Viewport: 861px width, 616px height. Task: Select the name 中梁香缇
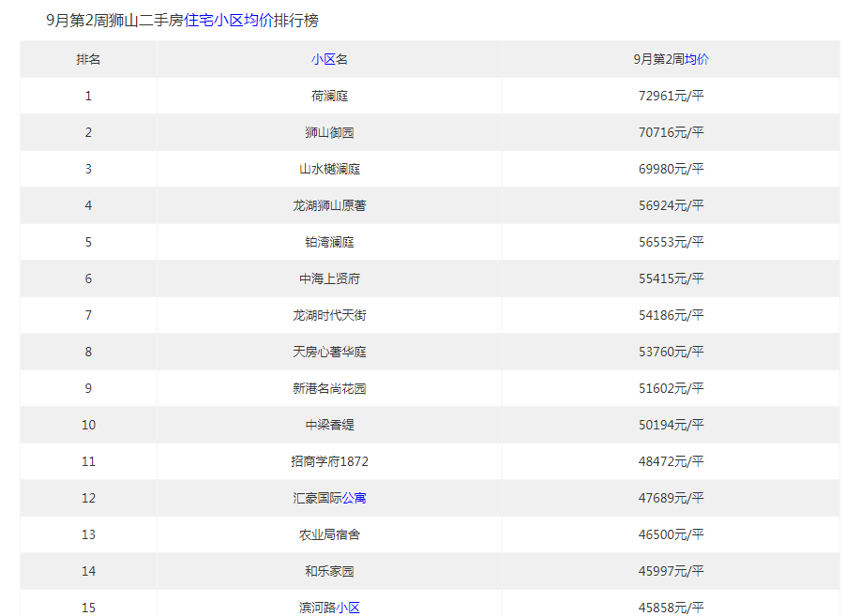coord(329,425)
